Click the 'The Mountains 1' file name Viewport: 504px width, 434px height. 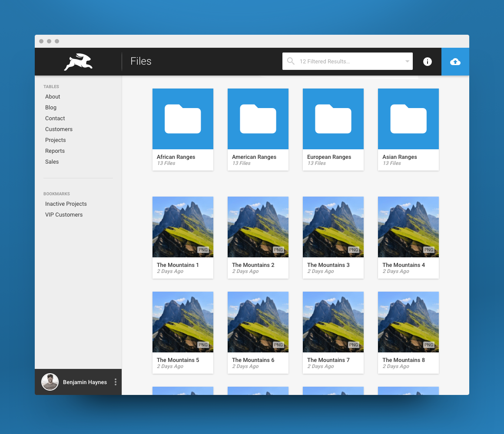[x=178, y=265]
